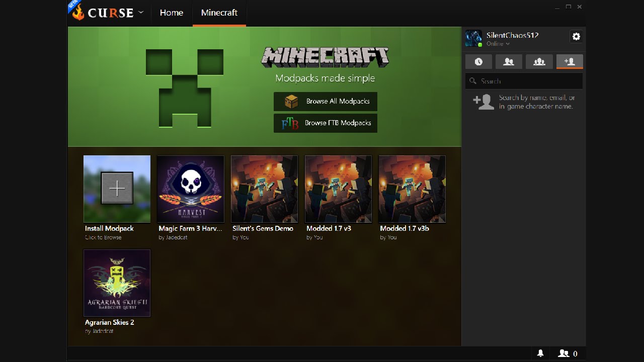This screenshot has width=644, height=362.
Task: Close the Curse window
Action: tap(580, 7)
